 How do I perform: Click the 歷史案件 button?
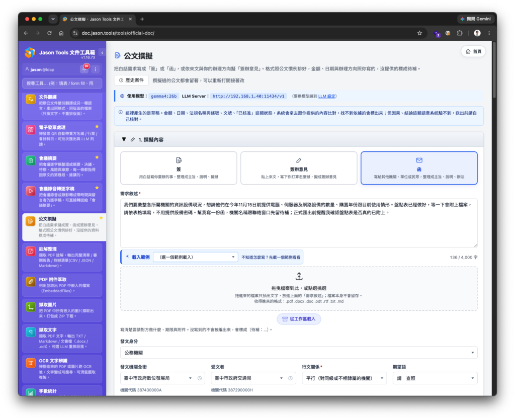pyautogui.click(x=131, y=80)
